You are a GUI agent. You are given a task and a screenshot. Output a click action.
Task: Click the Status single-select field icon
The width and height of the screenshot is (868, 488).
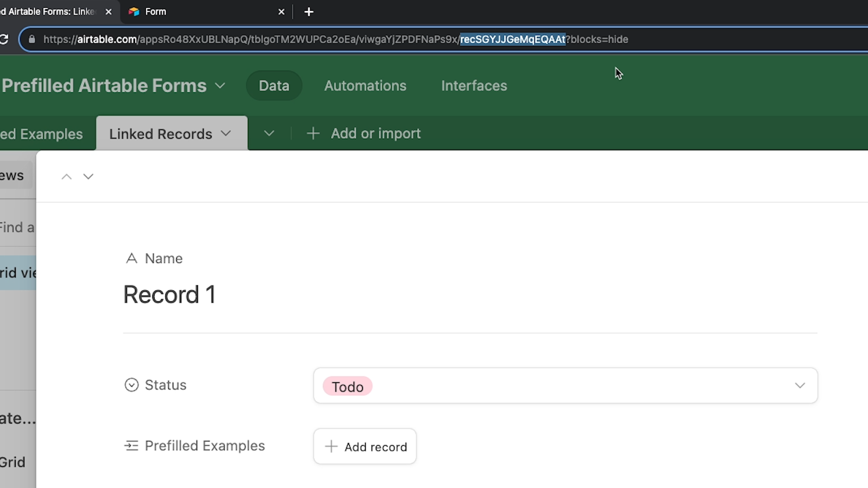[131, 385]
